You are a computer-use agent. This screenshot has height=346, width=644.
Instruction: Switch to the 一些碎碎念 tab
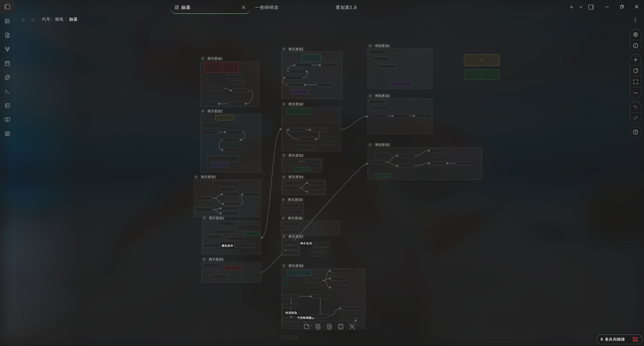(x=267, y=7)
